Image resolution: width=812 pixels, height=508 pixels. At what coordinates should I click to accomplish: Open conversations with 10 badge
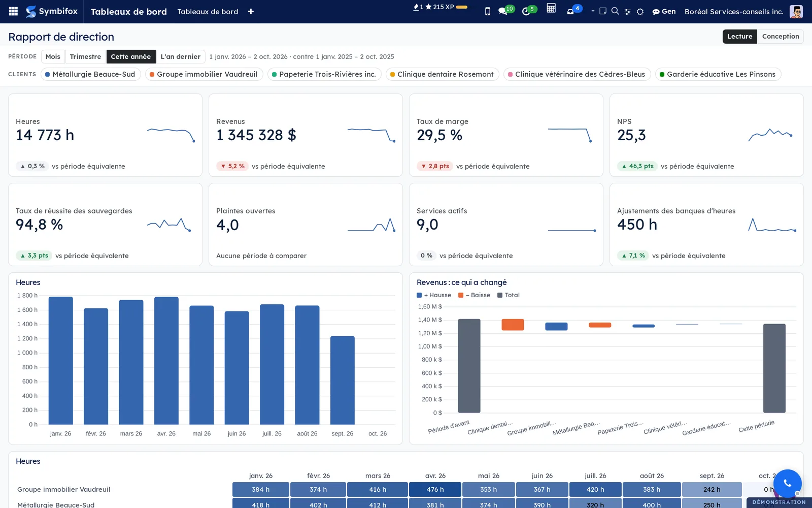click(x=506, y=11)
